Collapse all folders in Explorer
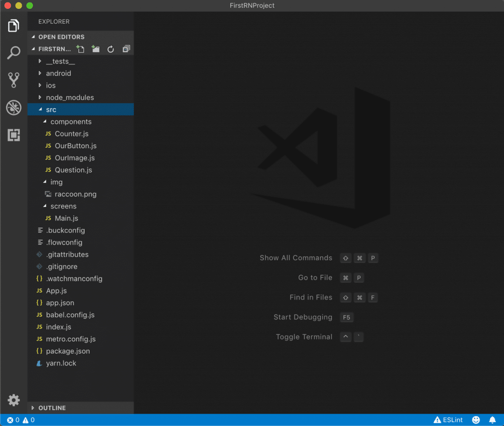 pos(126,49)
